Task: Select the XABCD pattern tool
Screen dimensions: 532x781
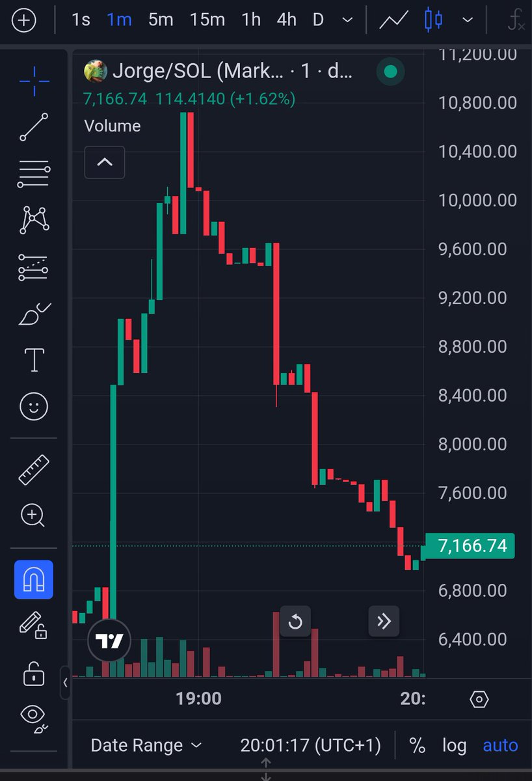Action: click(34, 220)
